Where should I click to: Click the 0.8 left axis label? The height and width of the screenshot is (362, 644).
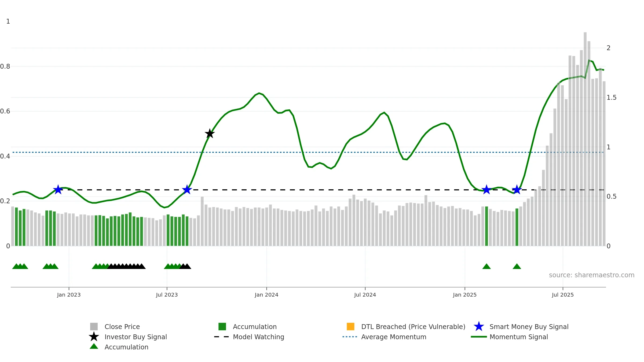coord(5,67)
